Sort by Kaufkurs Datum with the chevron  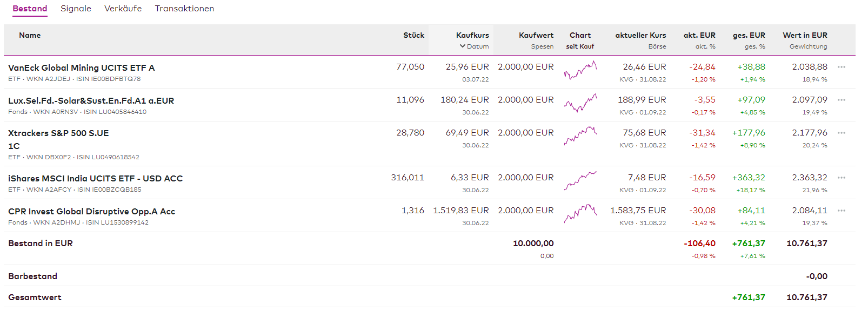pos(463,46)
